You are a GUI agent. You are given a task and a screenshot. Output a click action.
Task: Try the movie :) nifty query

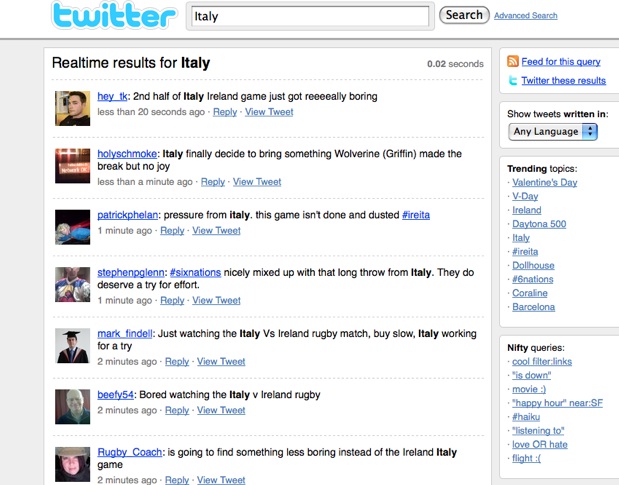click(x=529, y=389)
